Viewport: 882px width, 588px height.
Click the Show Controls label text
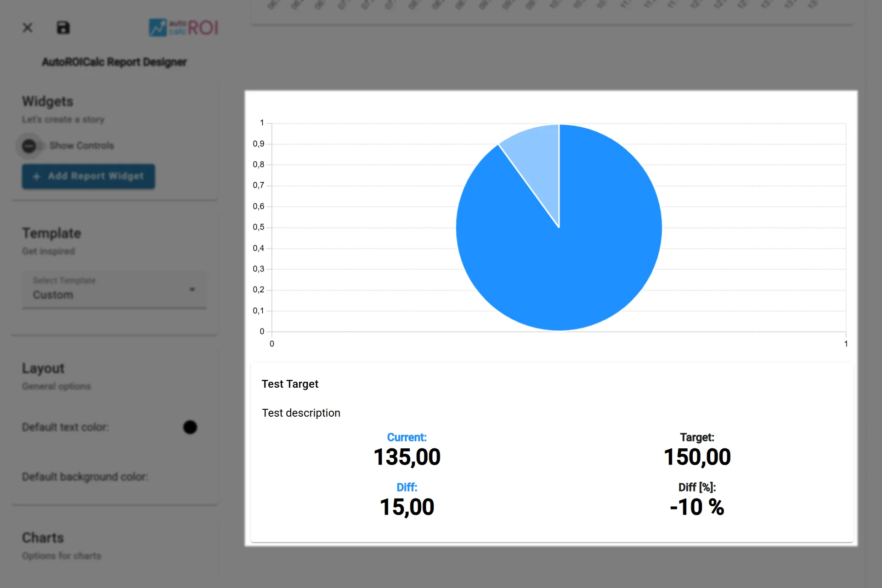[81, 146]
